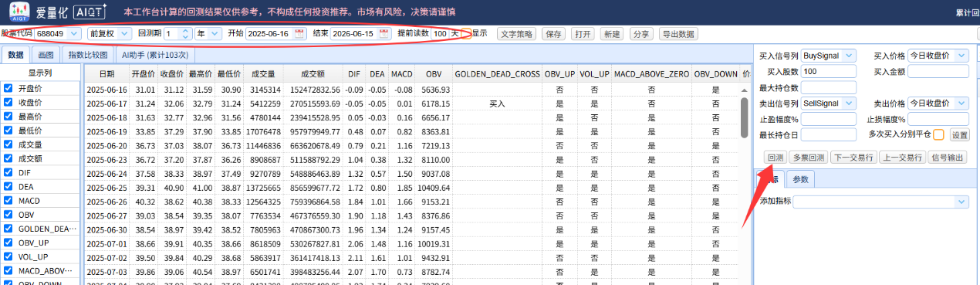Select the 2025-06-25 date cell
This screenshot has height=285, width=980.
(106, 187)
